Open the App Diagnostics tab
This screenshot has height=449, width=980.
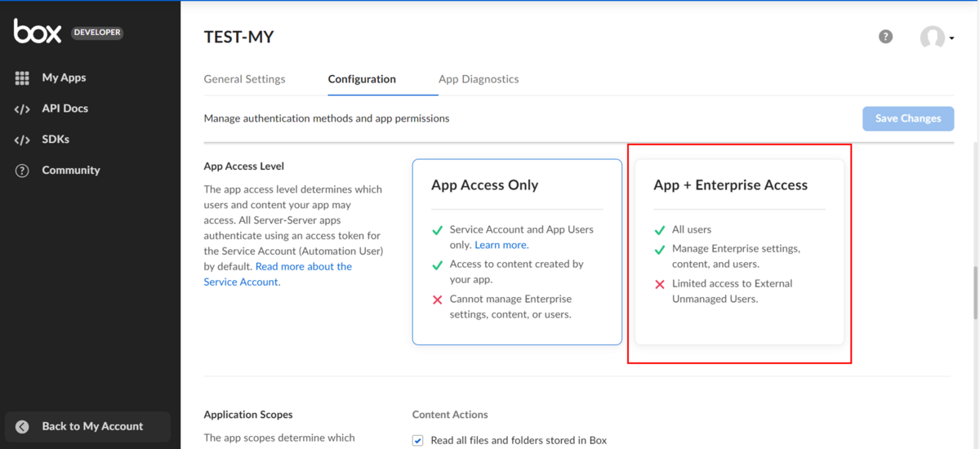[x=479, y=79]
